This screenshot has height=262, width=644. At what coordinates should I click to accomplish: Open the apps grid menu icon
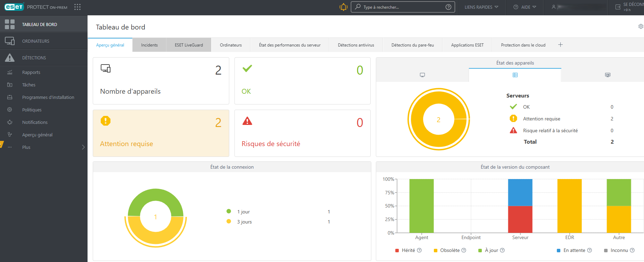tap(77, 7)
